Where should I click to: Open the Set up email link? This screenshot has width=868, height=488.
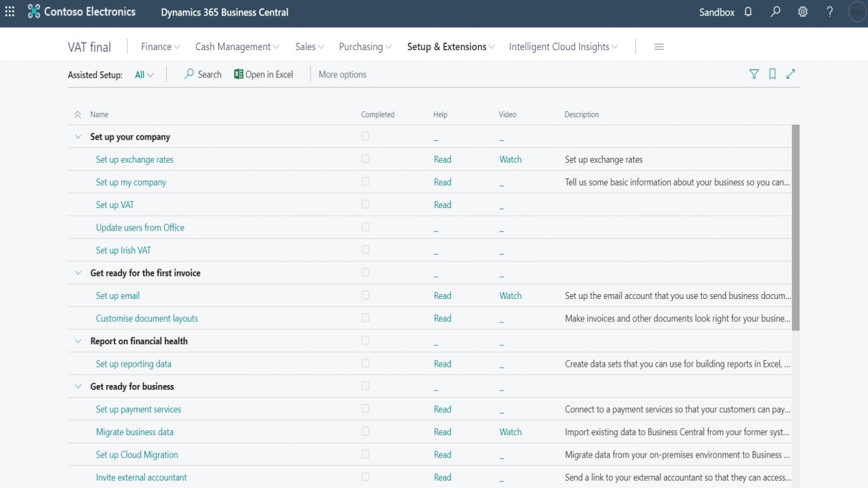click(118, 296)
